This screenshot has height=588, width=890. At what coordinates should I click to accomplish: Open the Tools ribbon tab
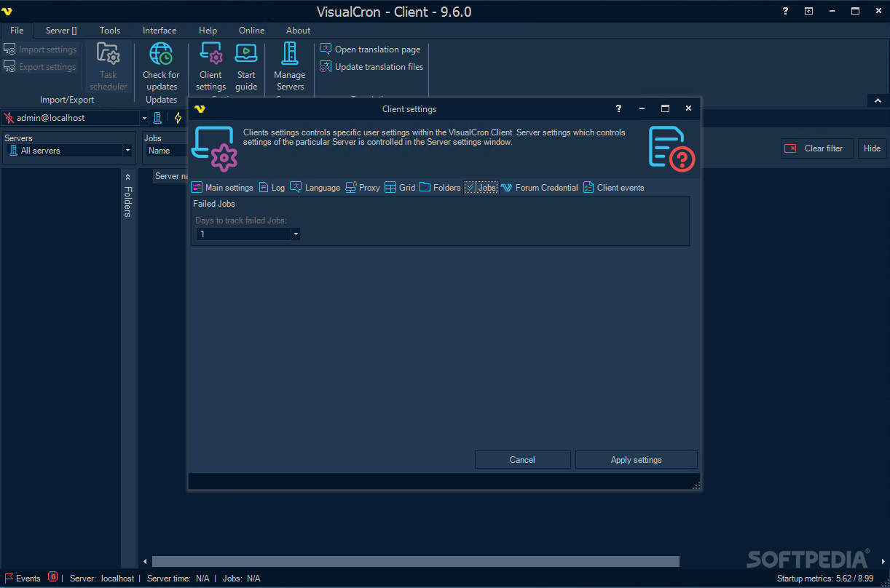point(110,31)
